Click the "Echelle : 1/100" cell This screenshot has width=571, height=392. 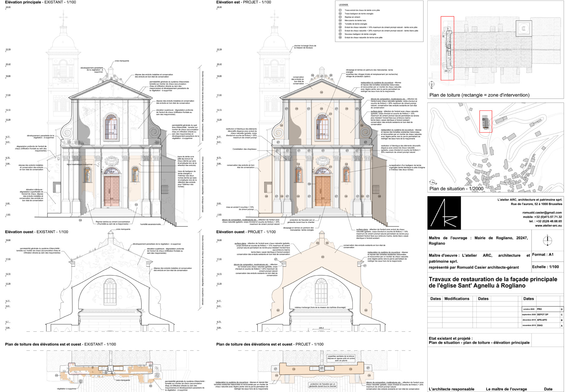[545, 267]
